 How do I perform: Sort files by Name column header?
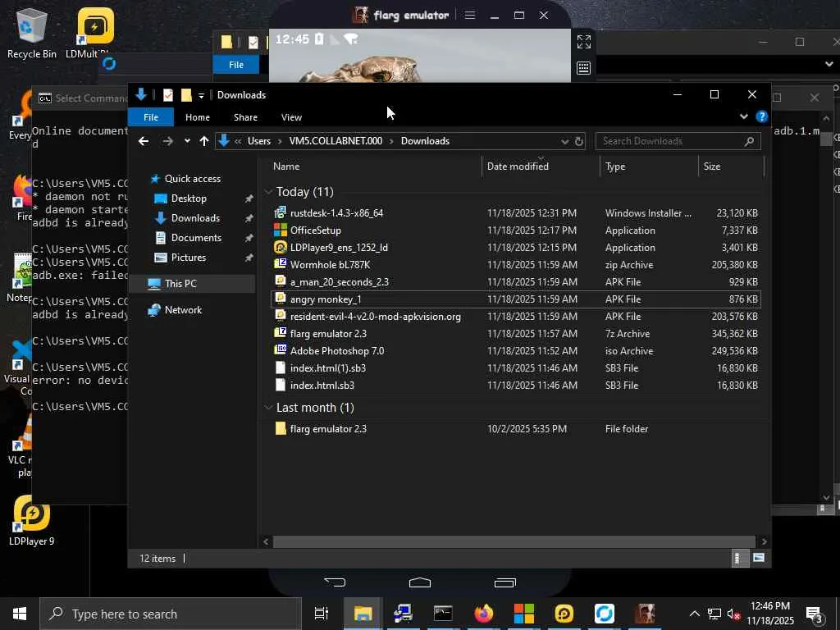click(x=286, y=167)
